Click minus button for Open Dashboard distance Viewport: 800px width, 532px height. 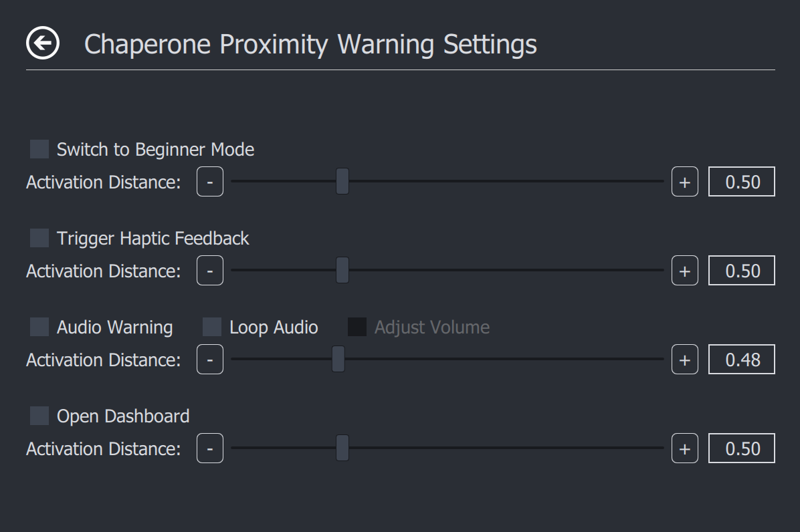click(x=210, y=448)
